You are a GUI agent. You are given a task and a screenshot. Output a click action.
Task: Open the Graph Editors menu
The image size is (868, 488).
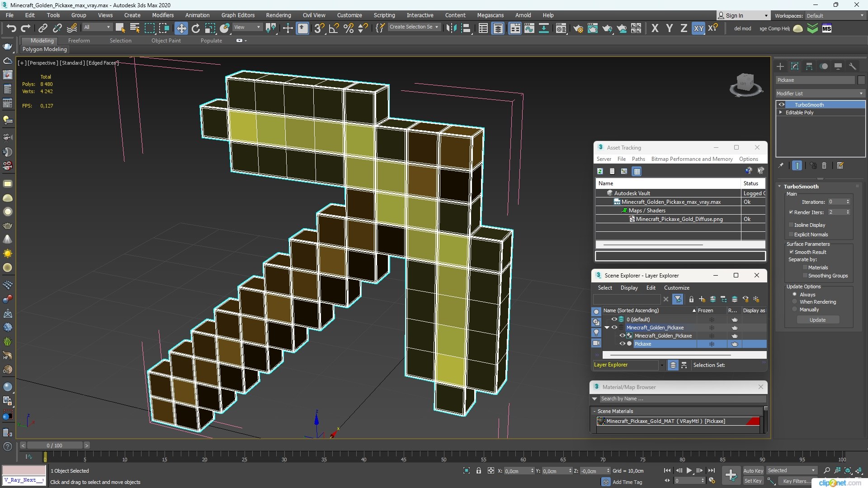(x=238, y=15)
